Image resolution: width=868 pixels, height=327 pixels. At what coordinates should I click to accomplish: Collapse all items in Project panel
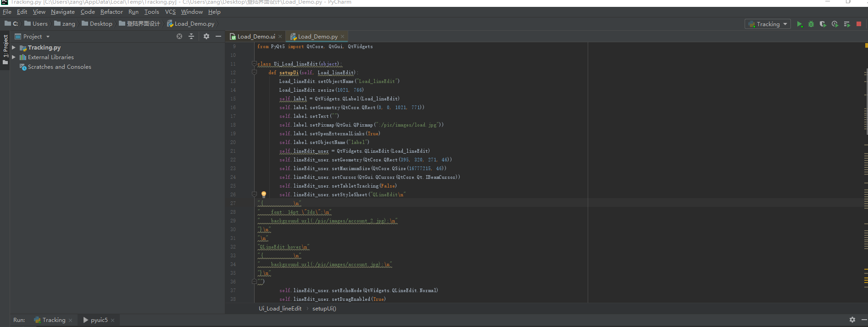coord(191,36)
